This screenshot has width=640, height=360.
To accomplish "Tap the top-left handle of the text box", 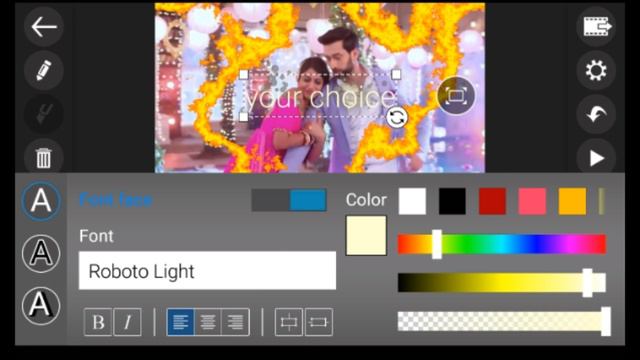I will coord(244,75).
